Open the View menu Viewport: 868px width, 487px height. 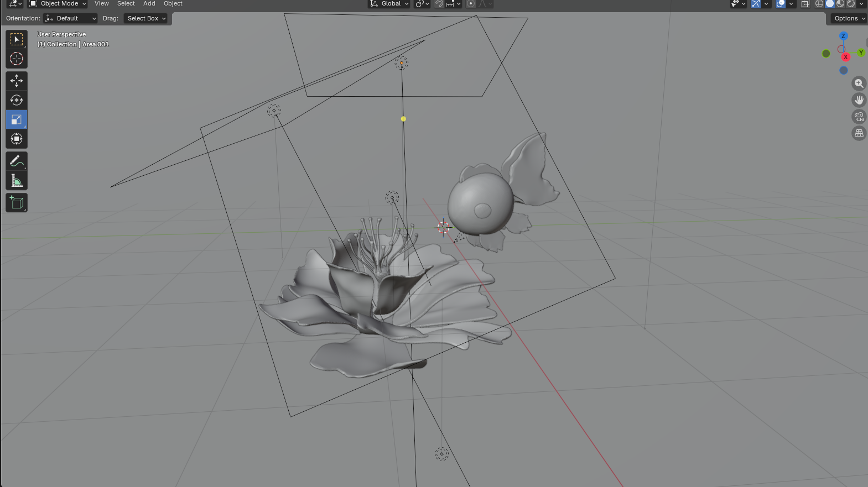(x=102, y=4)
